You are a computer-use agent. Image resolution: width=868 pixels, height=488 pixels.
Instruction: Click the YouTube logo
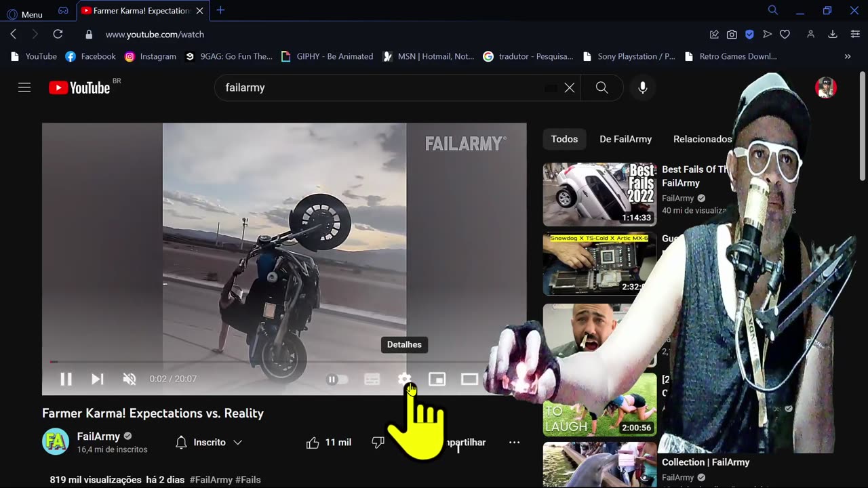(80, 87)
